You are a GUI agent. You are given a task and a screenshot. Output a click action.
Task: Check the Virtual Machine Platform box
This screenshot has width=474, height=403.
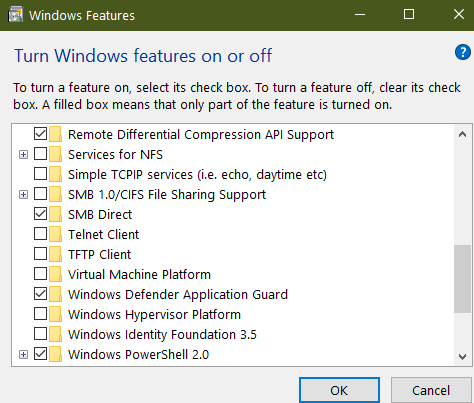pyautogui.click(x=40, y=274)
